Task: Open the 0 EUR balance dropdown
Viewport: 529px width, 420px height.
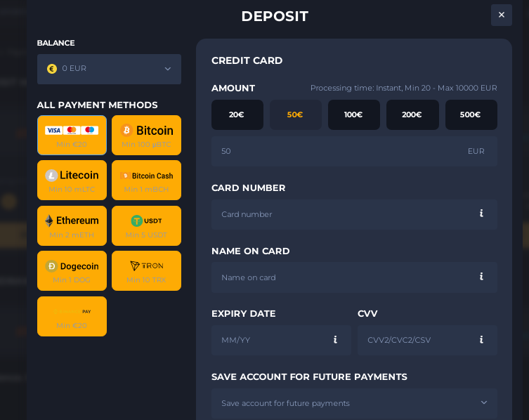Action: 109,69
